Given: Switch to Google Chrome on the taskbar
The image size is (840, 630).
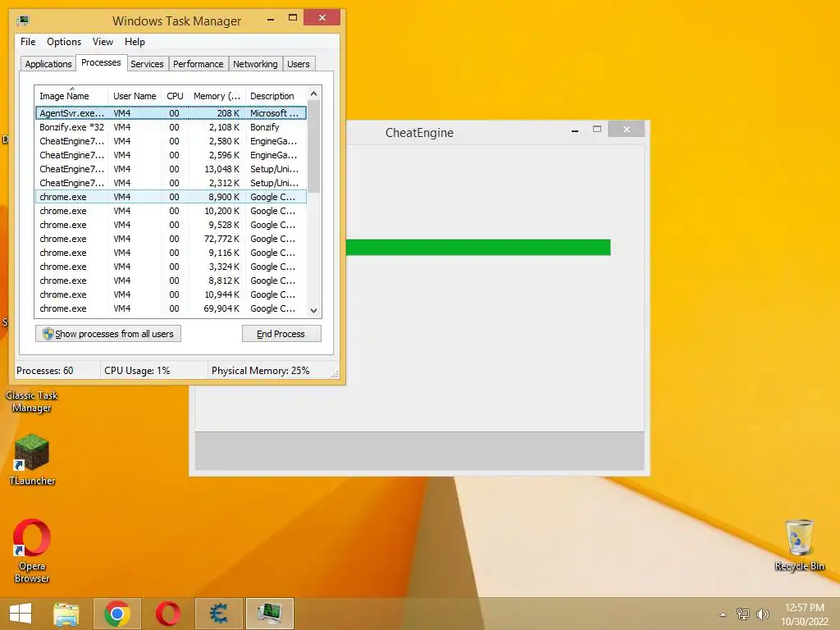Looking at the screenshot, I should click(x=117, y=614).
